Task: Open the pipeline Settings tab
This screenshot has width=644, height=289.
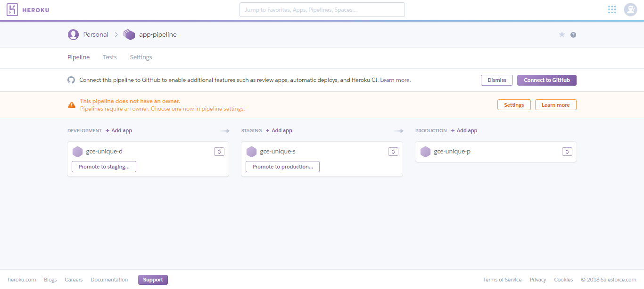Action: click(141, 57)
